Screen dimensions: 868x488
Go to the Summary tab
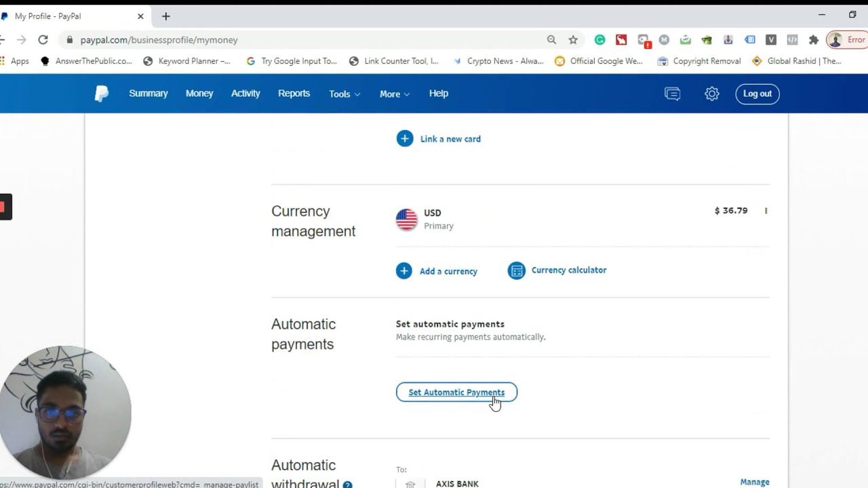[149, 94]
